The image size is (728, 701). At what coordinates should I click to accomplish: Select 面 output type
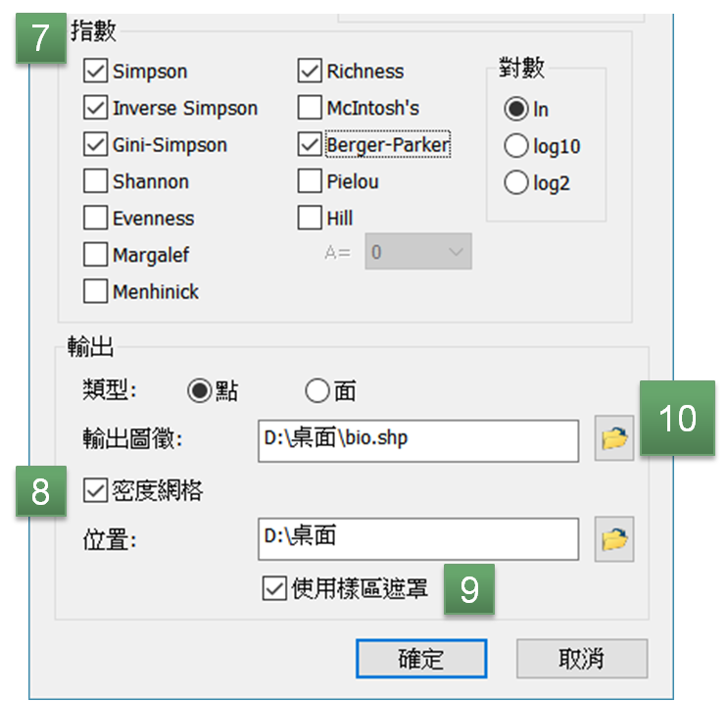pyautogui.click(x=317, y=390)
